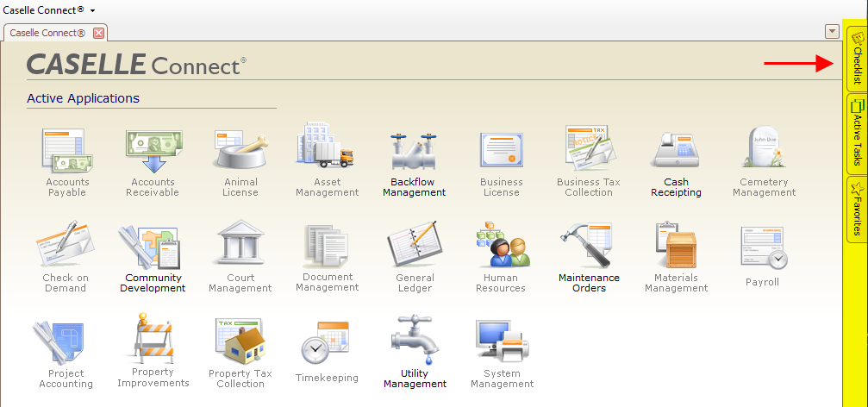868x407 pixels.
Task: Open the Asset Management building icon
Action: 326,144
